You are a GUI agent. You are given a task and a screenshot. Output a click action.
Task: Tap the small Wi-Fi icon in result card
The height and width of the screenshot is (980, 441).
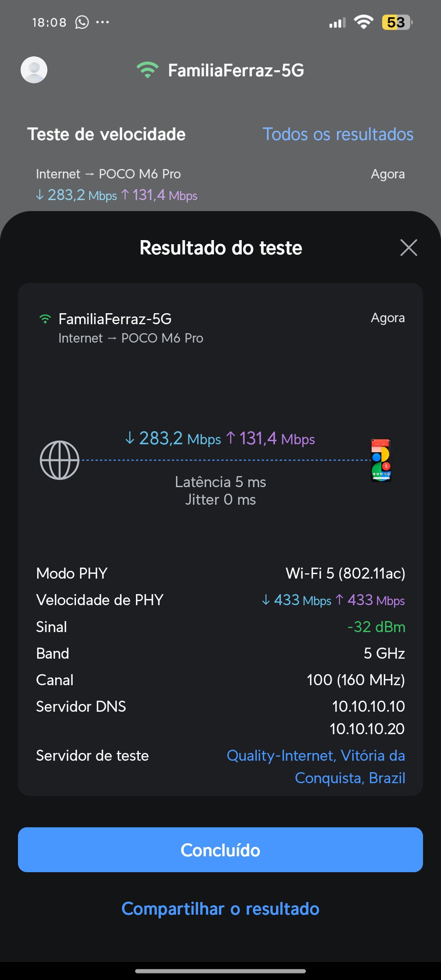[x=45, y=319]
